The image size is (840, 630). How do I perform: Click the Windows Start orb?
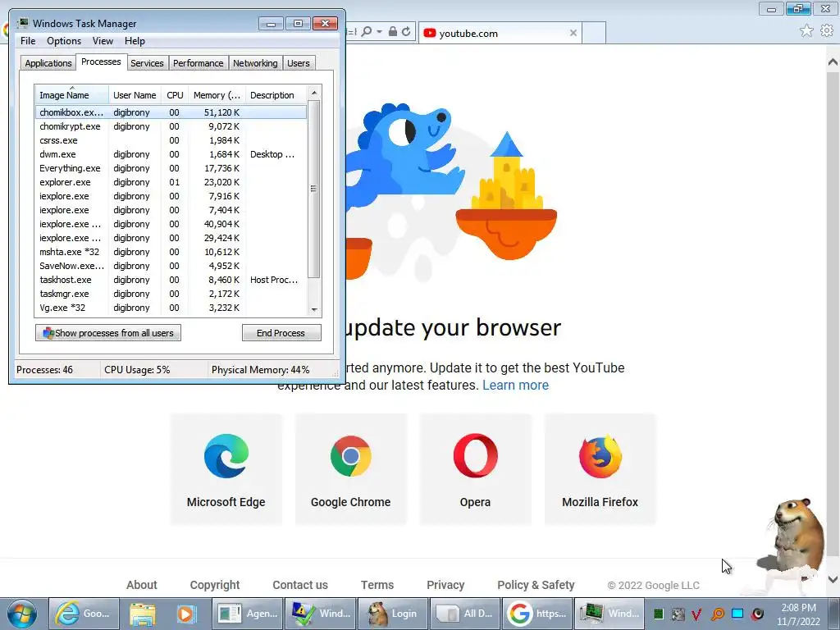click(x=22, y=614)
